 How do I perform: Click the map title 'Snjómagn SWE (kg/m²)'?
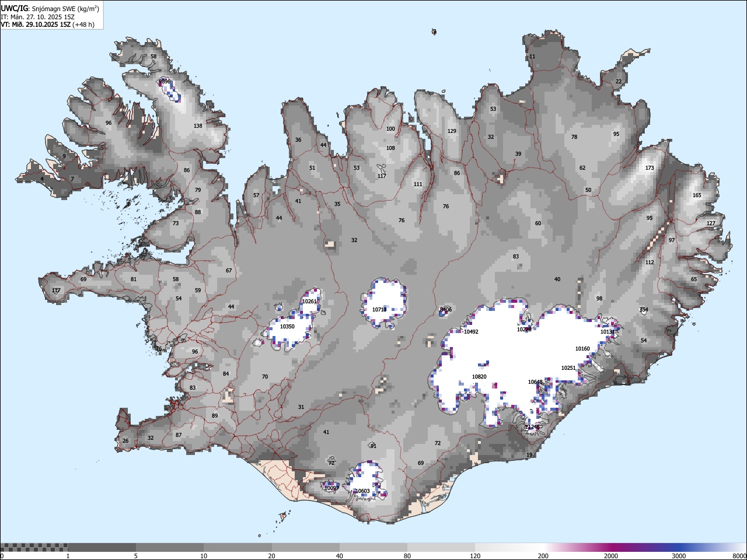[64, 8]
